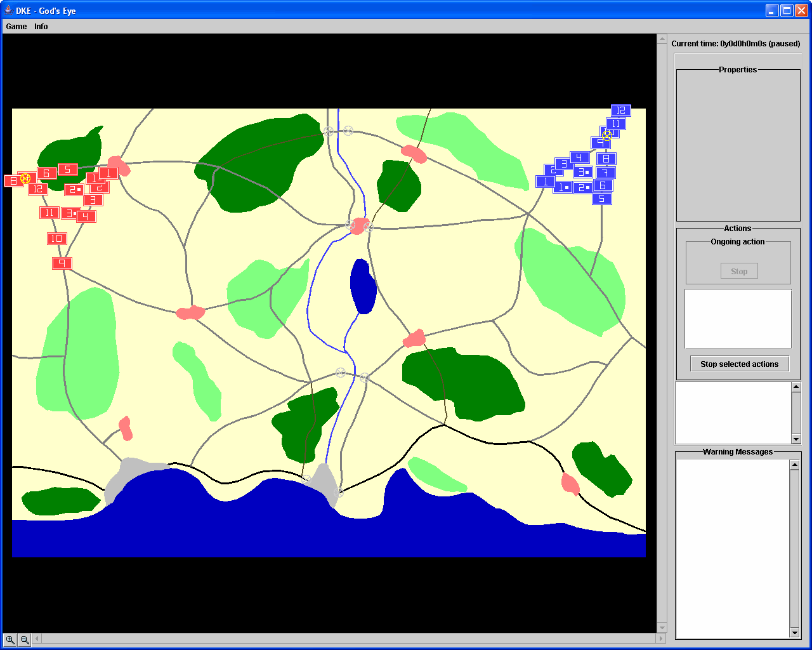Click inside the ongoing actions list box

738,319
